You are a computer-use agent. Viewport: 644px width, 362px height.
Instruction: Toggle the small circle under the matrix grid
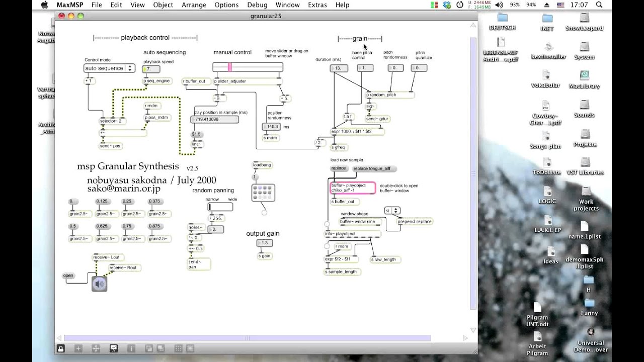point(264,213)
